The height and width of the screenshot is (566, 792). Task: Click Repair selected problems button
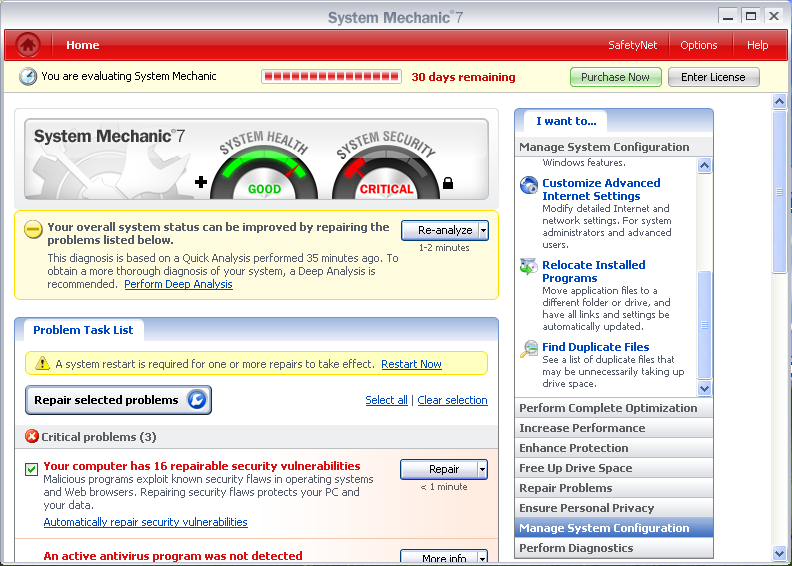(x=118, y=400)
